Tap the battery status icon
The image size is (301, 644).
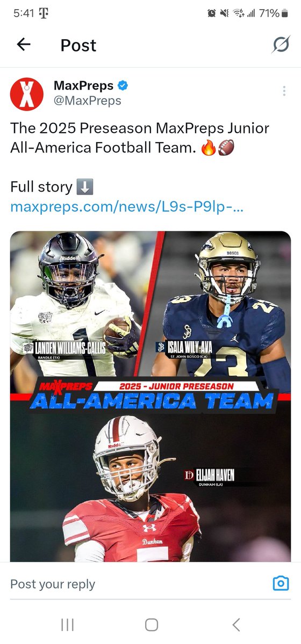[x=284, y=13]
